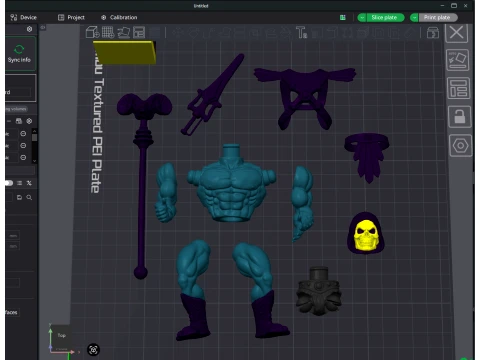Collapse sidebar with the eye icon

(43, 28)
